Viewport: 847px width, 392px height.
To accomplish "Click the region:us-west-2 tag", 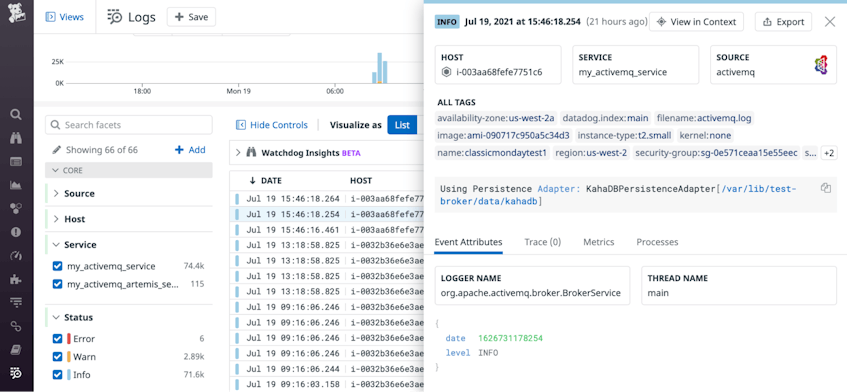I will [591, 153].
